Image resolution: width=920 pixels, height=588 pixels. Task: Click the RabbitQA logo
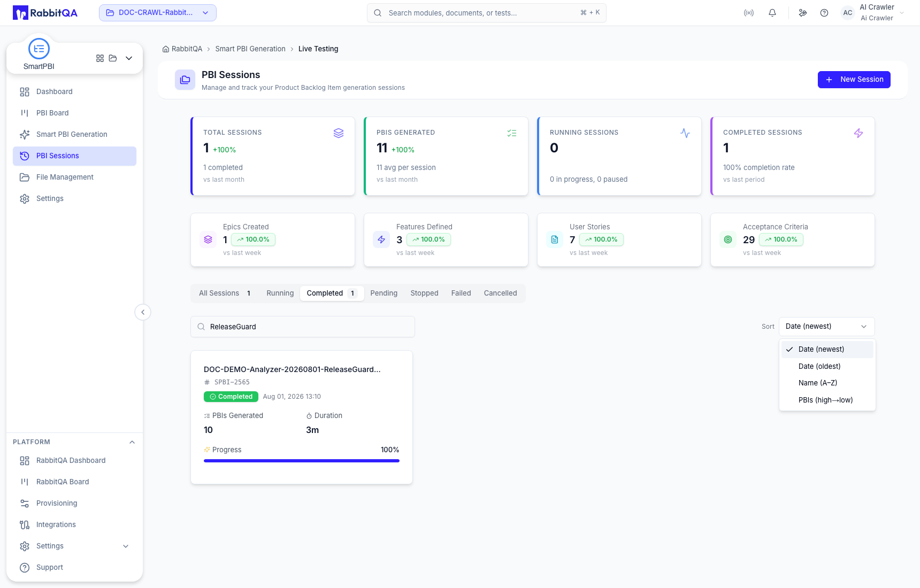pos(45,13)
